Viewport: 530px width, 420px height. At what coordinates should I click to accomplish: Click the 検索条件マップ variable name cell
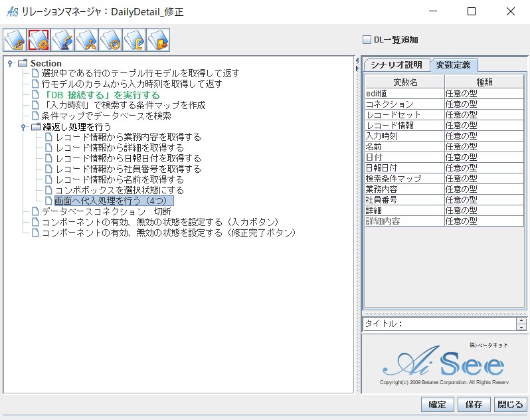pyautogui.click(x=405, y=179)
